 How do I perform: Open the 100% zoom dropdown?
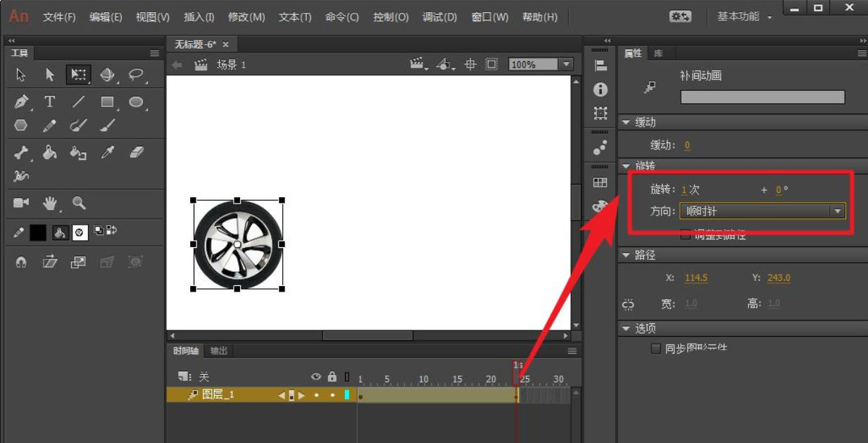pos(566,64)
